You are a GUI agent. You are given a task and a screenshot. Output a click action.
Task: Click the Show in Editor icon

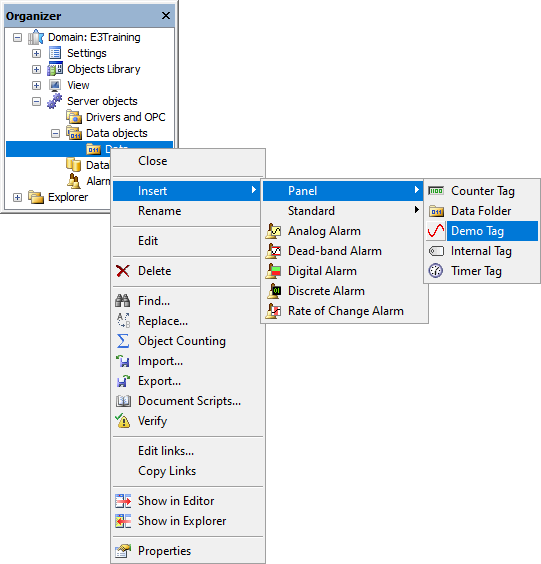[123, 501]
